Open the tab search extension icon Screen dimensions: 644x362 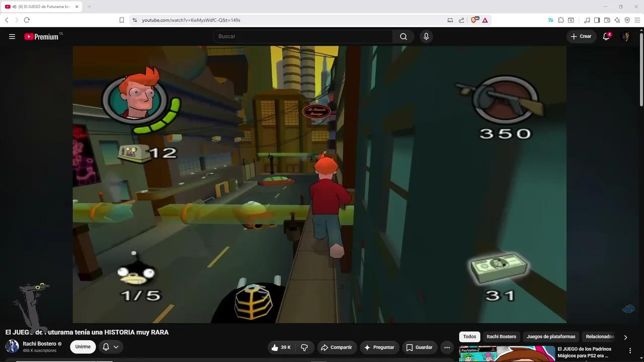pos(571,20)
